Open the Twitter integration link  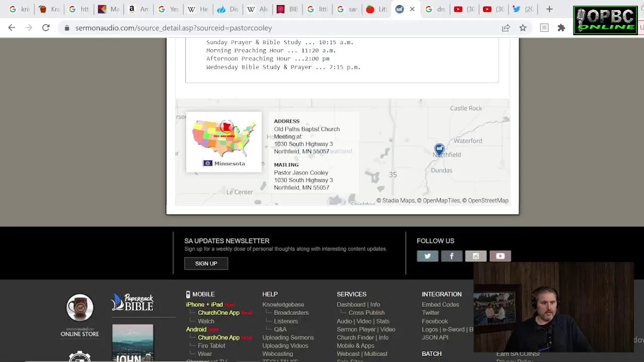pyautogui.click(x=431, y=313)
